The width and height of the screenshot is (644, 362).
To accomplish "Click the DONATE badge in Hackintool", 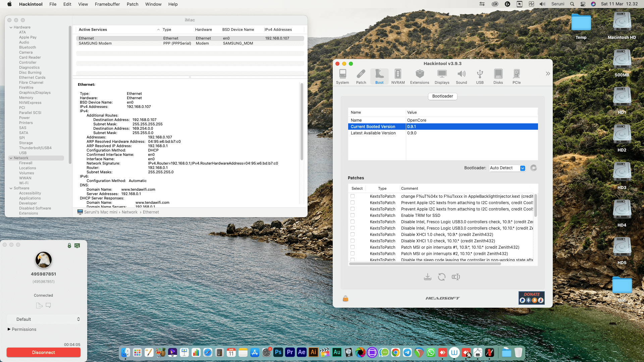I will pyautogui.click(x=531, y=298).
